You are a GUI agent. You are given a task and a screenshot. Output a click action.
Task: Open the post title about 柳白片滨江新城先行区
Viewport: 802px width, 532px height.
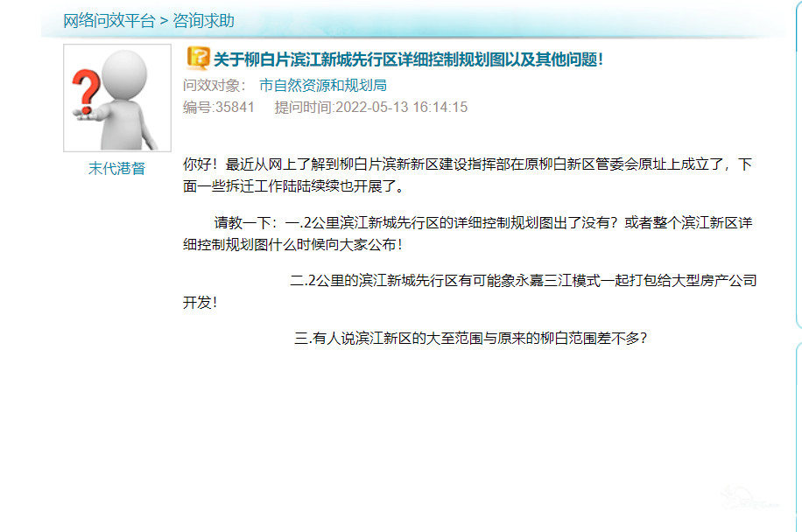pos(408,59)
